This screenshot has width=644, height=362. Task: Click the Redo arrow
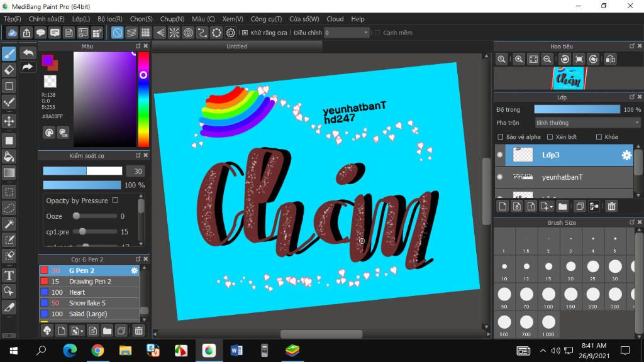[28, 67]
